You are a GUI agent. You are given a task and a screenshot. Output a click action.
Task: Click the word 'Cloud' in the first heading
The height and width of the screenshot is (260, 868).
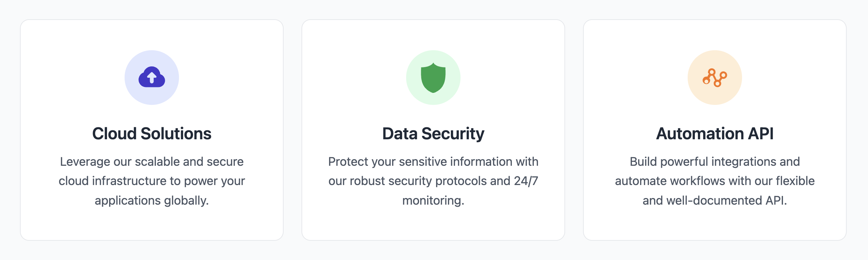(x=115, y=133)
